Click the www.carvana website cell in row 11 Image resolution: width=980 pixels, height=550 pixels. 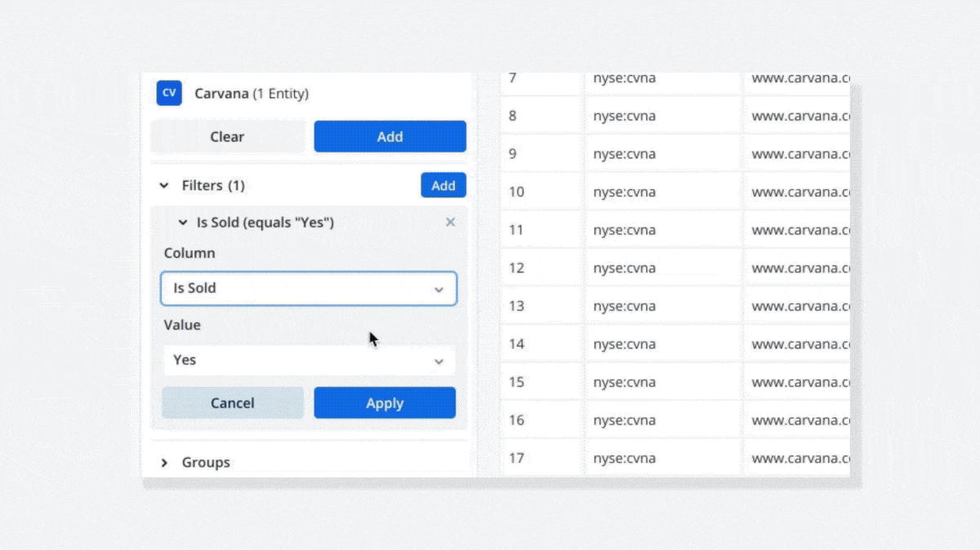click(x=797, y=230)
